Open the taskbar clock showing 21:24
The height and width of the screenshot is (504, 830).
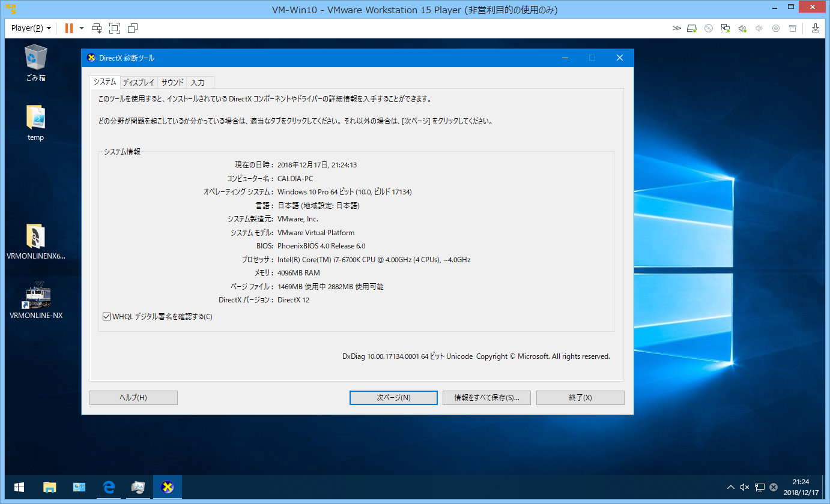click(x=801, y=487)
